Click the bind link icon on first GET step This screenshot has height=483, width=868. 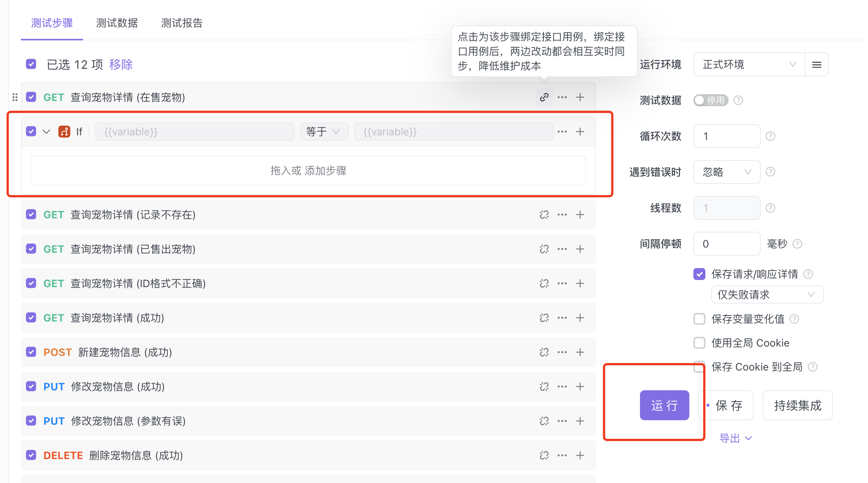[544, 97]
